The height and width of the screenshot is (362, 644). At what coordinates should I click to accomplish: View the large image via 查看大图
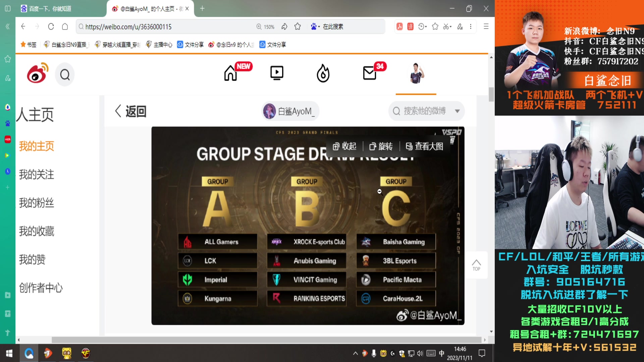click(x=424, y=146)
